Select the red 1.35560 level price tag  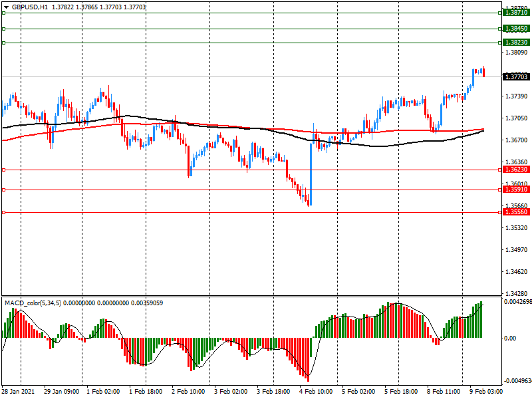coord(516,212)
